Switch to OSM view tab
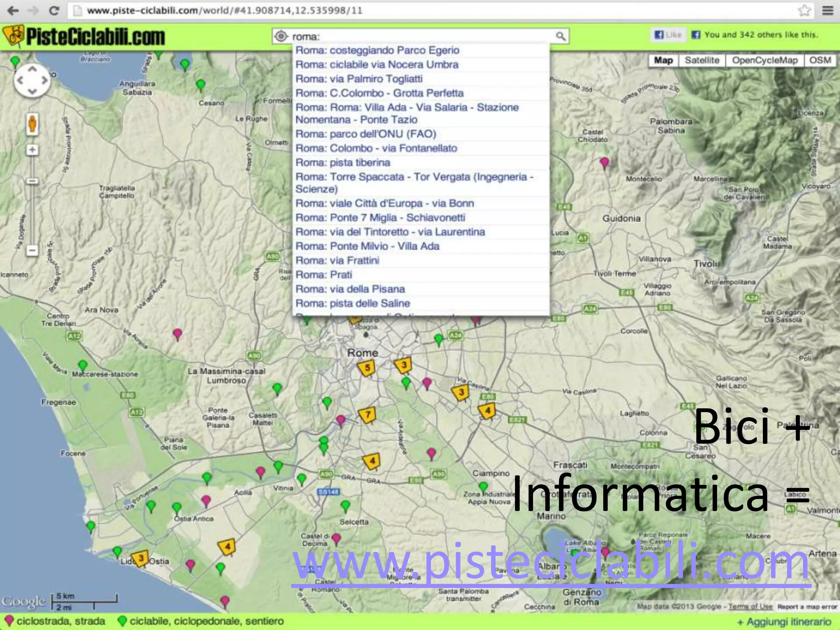Viewport: 840px width, 630px height. (820, 60)
